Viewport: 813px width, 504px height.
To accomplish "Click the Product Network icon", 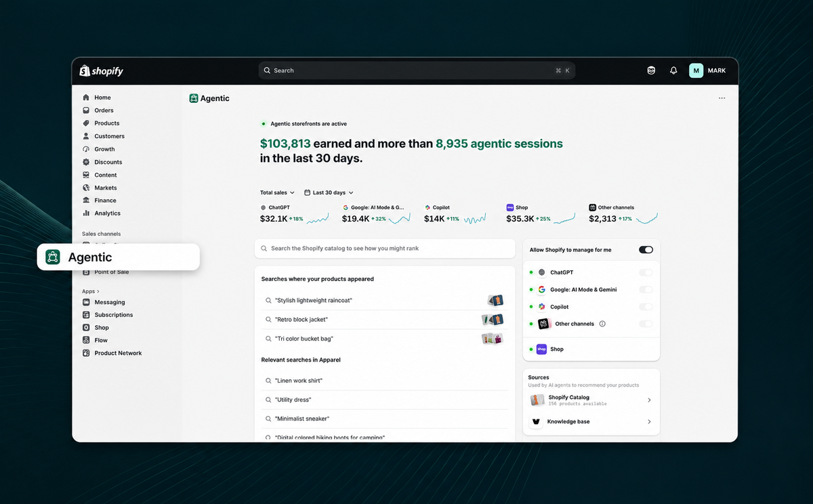I will pos(86,353).
